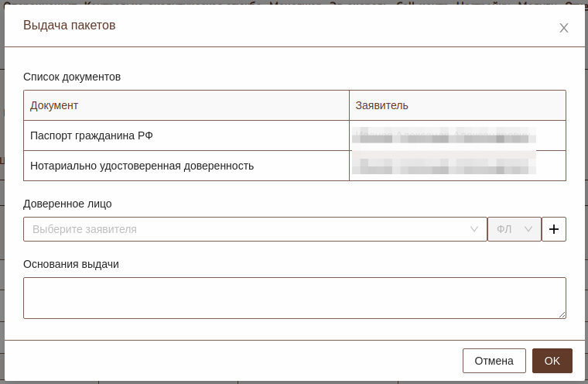Click applicant cell in the доверенность row

coord(456,166)
